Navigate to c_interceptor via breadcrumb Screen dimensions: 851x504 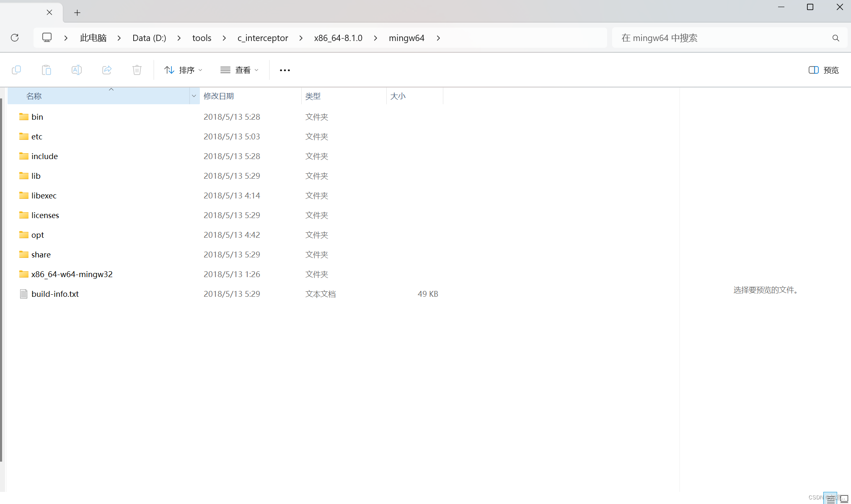point(262,38)
